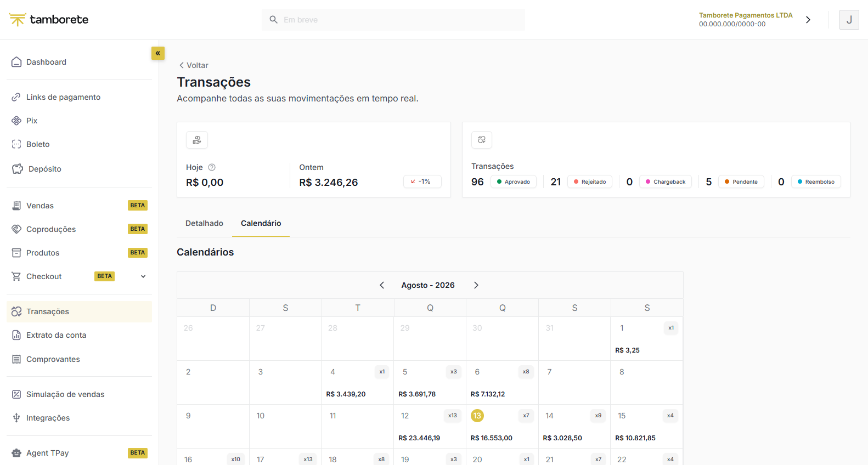The image size is (868, 465).
Task: Click the Checkout cart icon
Action: [16, 276]
